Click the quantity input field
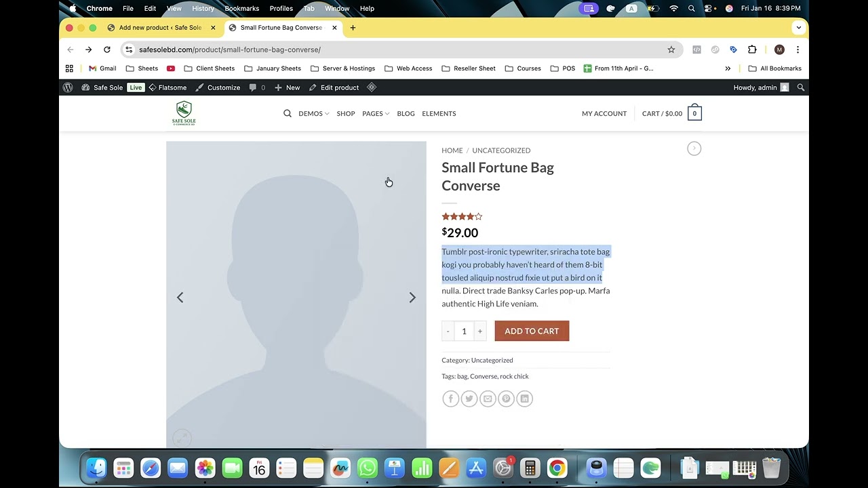Screen dimensions: 868x488 pyautogui.click(x=464, y=331)
